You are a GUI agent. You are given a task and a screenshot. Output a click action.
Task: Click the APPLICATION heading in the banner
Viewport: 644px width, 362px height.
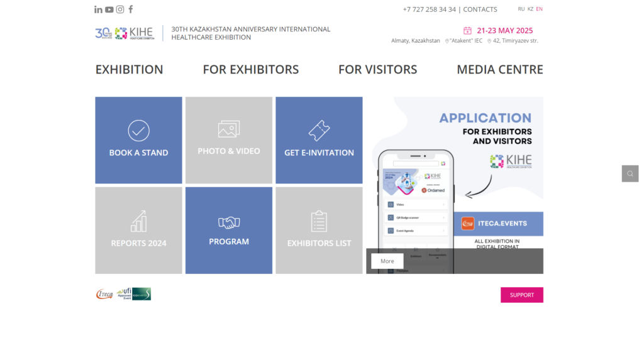coord(486,118)
